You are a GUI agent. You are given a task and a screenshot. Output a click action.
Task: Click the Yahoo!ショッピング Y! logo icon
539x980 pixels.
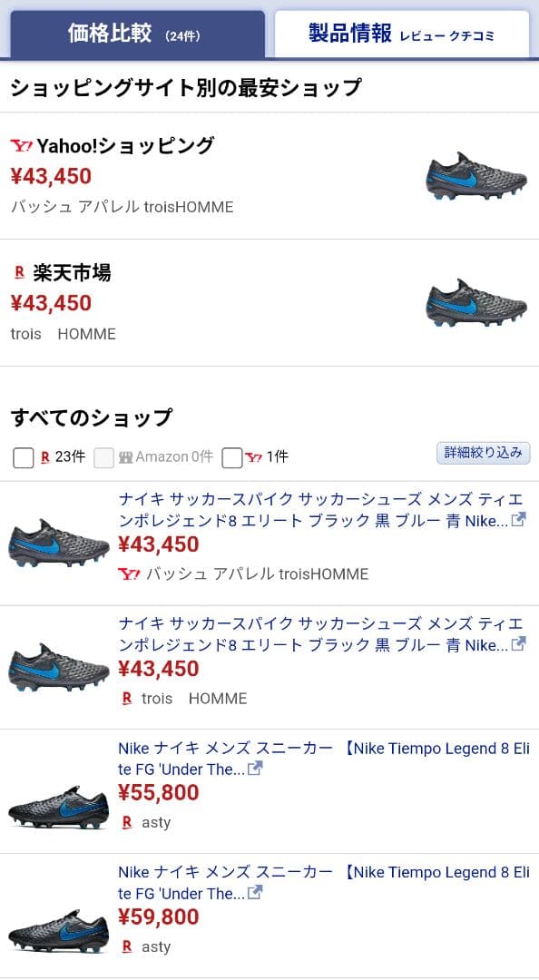[23, 144]
